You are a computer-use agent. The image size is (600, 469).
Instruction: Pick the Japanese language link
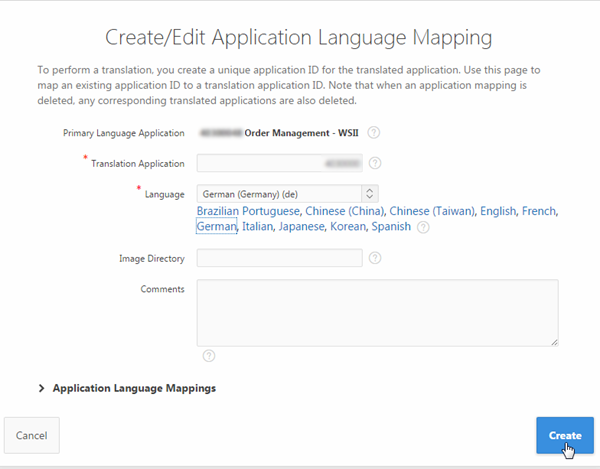point(303,227)
